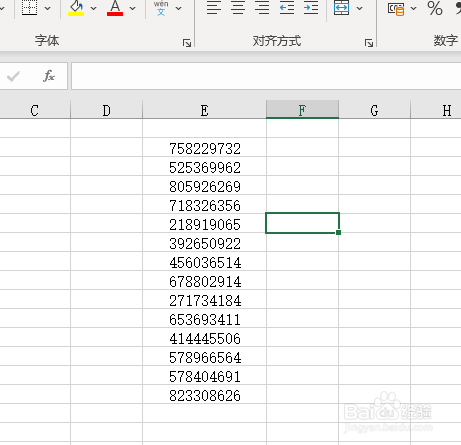The height and width of the screenshot is (445, 461).
Task: Select column G header
Action: tap(374, 110)
